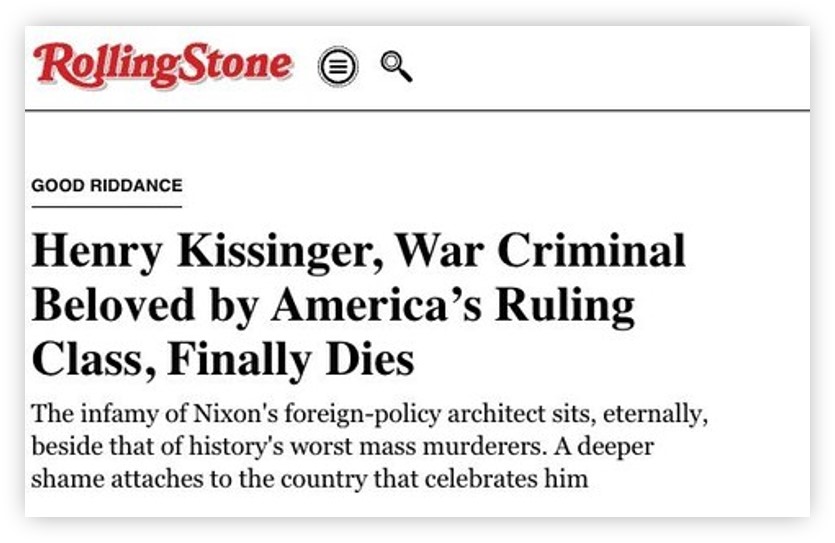Click the Rolling Stone logo
Screen dimensions: 835x543
coord(163,66)
